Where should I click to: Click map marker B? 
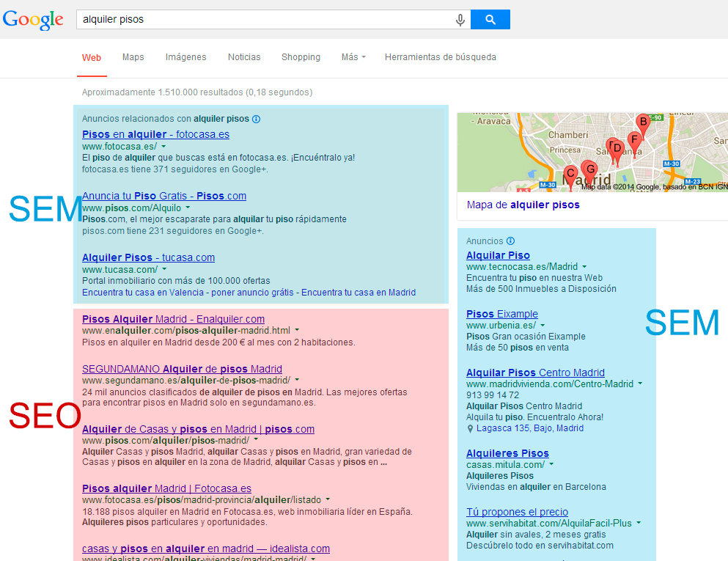coord(643,125)
